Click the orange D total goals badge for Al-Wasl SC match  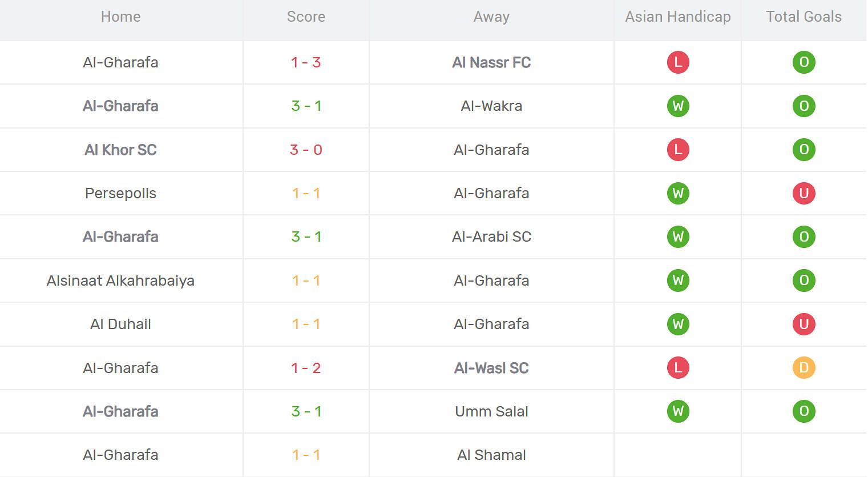point(804,368)
